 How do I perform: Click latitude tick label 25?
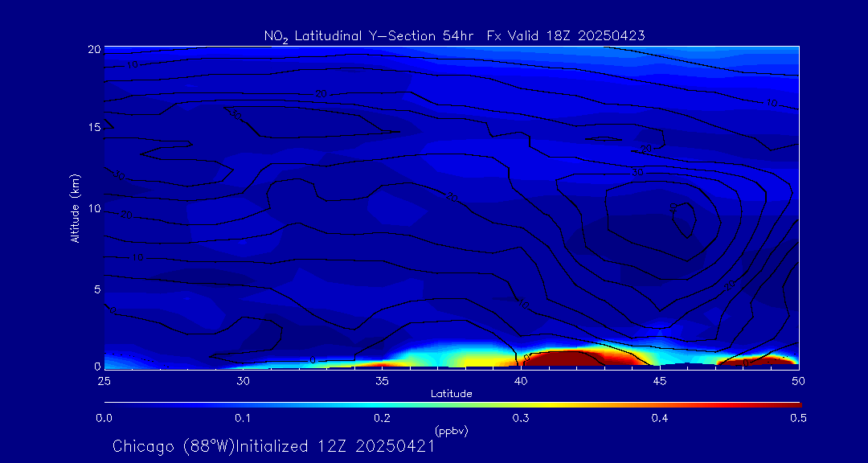(104, 381)
